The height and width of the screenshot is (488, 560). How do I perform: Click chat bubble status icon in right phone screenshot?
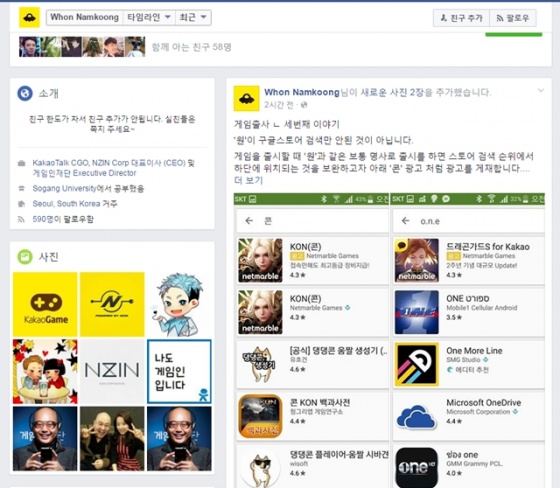(x=445, y=199)
